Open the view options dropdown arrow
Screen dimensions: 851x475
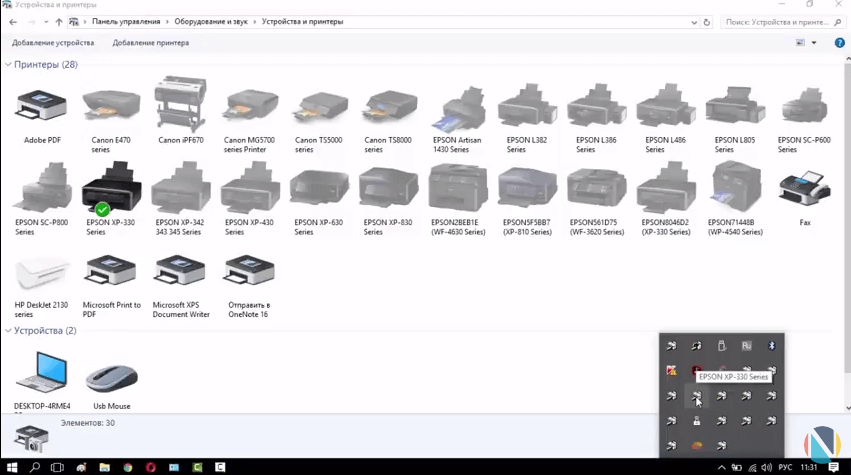(814, 43)
